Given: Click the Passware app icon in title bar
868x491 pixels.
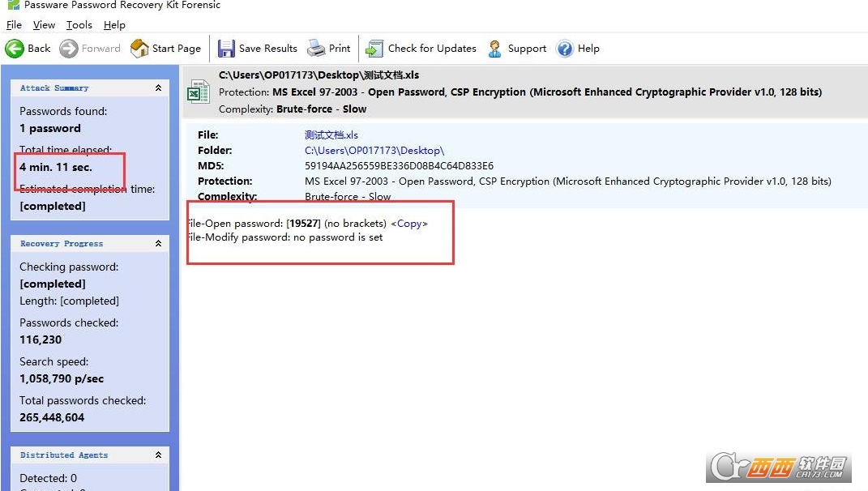Looking at the screenshot, I should [x=13, y=5].
